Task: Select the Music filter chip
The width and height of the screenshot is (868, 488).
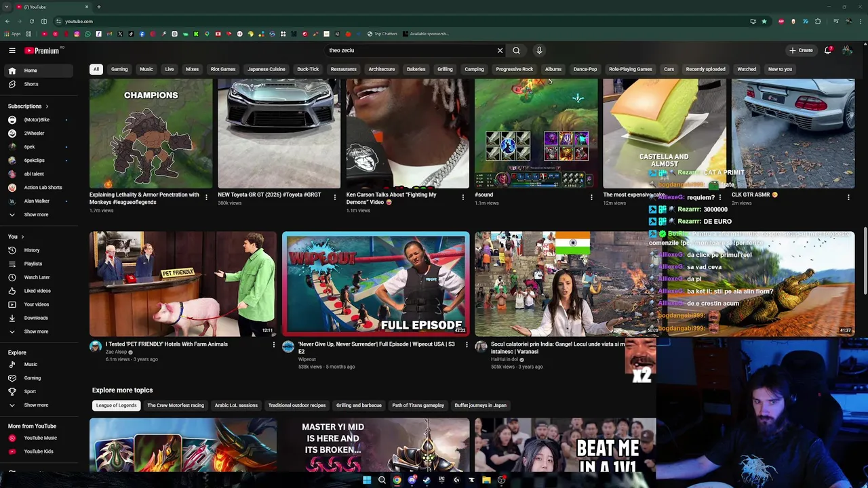Action: tap(146, 69)
